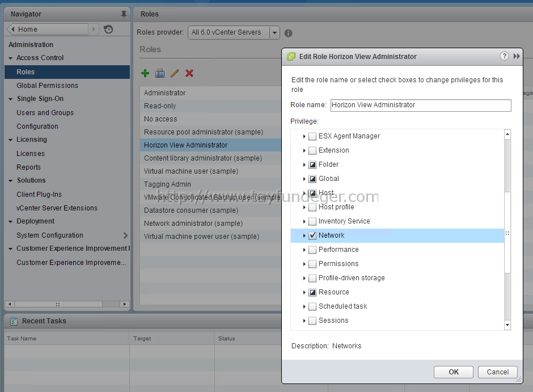Click the forward arrow next to Home
The width and height of the screenshot is (533, 392).
(94, 29)
